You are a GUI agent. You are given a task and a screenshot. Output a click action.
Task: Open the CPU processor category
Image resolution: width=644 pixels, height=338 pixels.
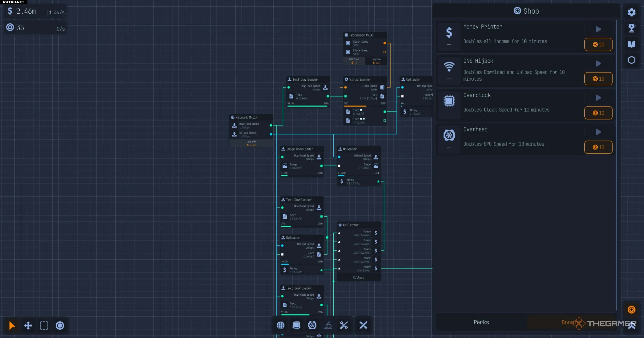point(296,325)
